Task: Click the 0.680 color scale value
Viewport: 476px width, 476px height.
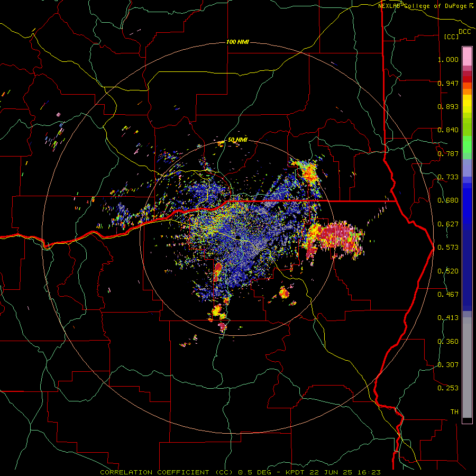Action: (448, 200)
